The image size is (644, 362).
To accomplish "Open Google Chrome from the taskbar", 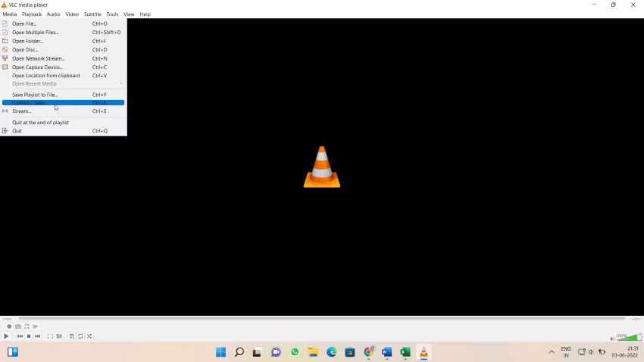I will click(369, 352).
